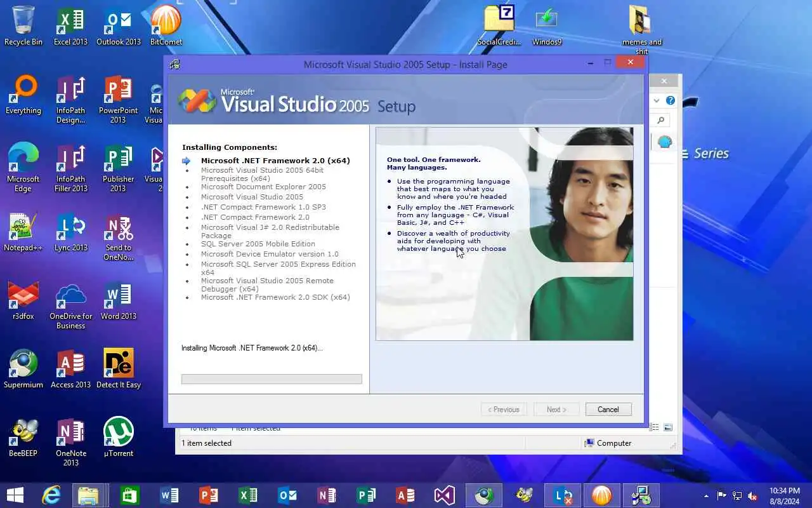Open Outlook 2013 desktop shortcut
Screen dimensions: 812x508
pos(118,25)
